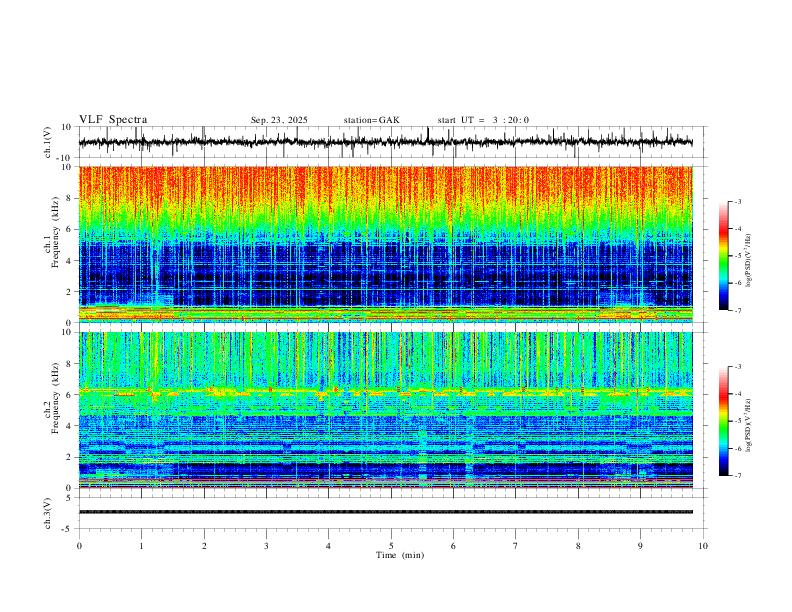
Task: Click the ch.1 colorbar "log(PSD)(V²/Hz)" label
Action: [749, 261]
